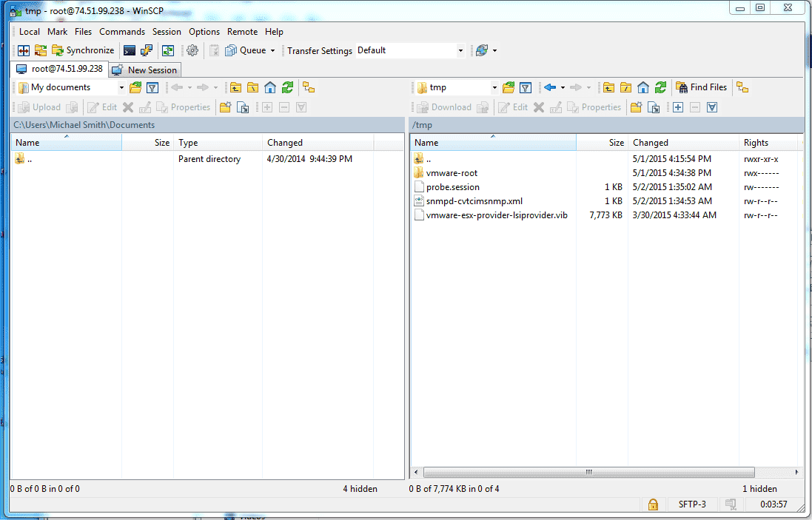Expand the remote Back history dropdown
Screen dimensions: 812x520
coord(563,88)
